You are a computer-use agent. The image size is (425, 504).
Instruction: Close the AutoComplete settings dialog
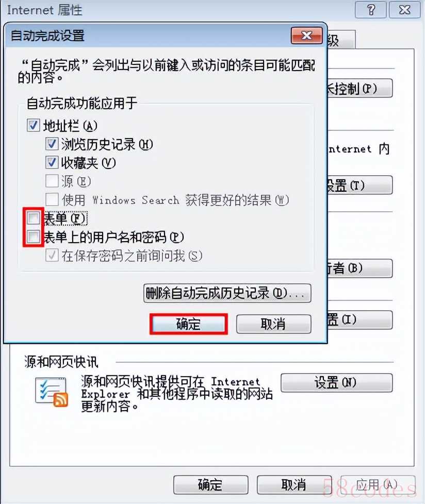click(306, 36)
